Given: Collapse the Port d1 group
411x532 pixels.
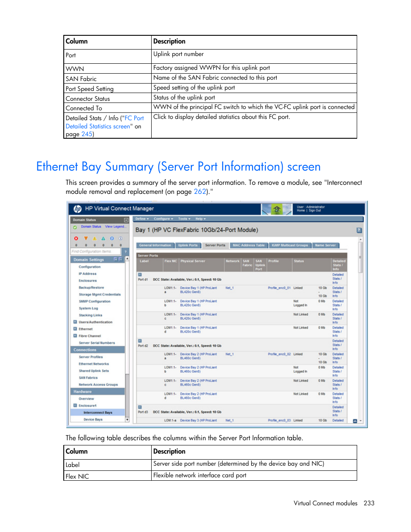Looking at the screenshot, I should (x=140, y=274).
